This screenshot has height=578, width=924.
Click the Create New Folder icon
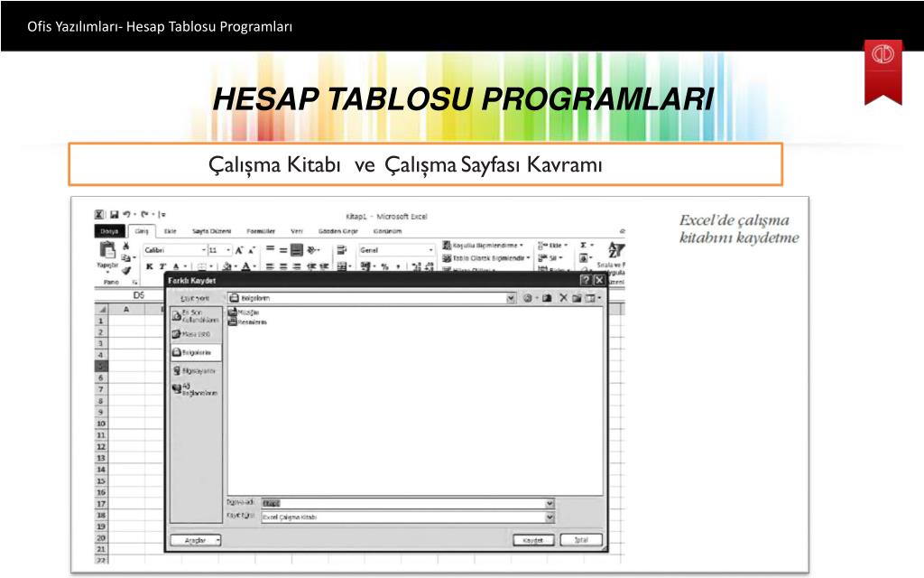577,298
